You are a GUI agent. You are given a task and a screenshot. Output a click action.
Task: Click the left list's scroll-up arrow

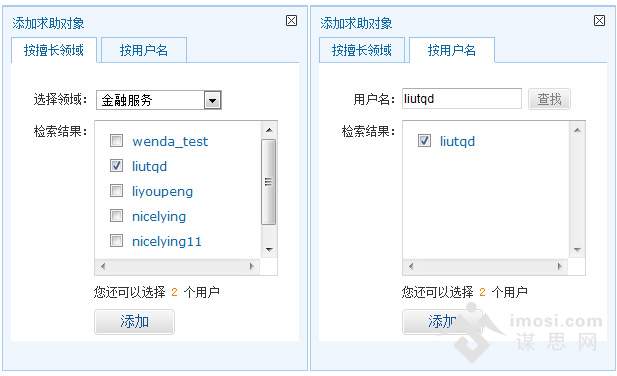(x=269, y=130)
